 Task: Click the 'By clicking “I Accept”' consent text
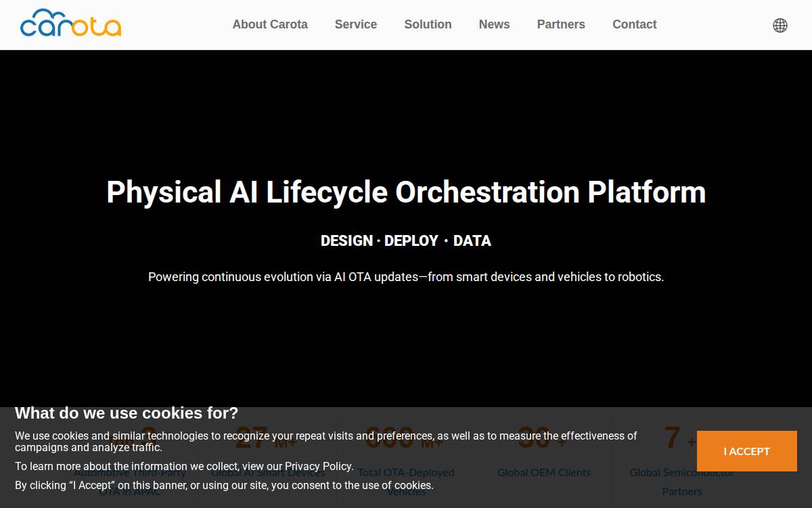[x=224, y=486]
